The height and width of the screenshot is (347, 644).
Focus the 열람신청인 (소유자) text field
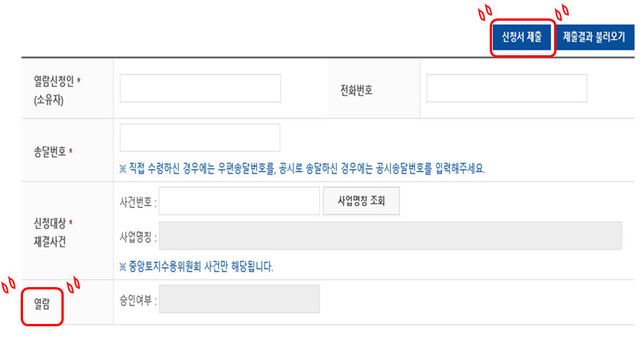click(200, 88)
